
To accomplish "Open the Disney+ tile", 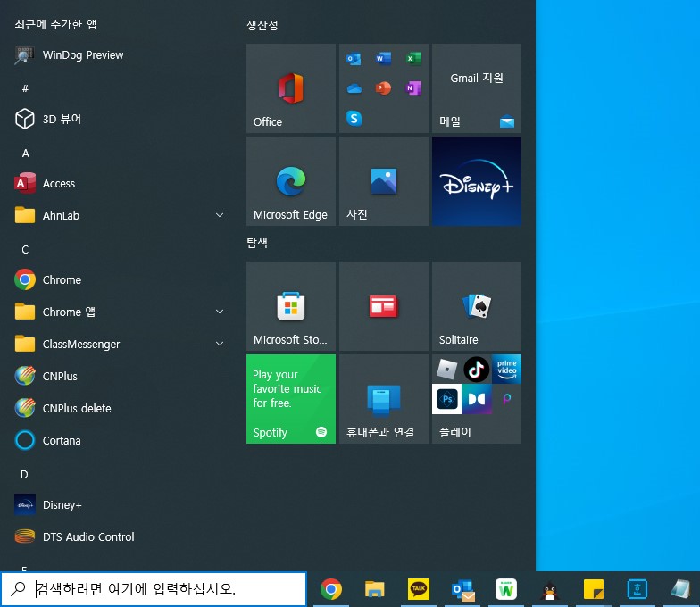I will tap(477, 181).
